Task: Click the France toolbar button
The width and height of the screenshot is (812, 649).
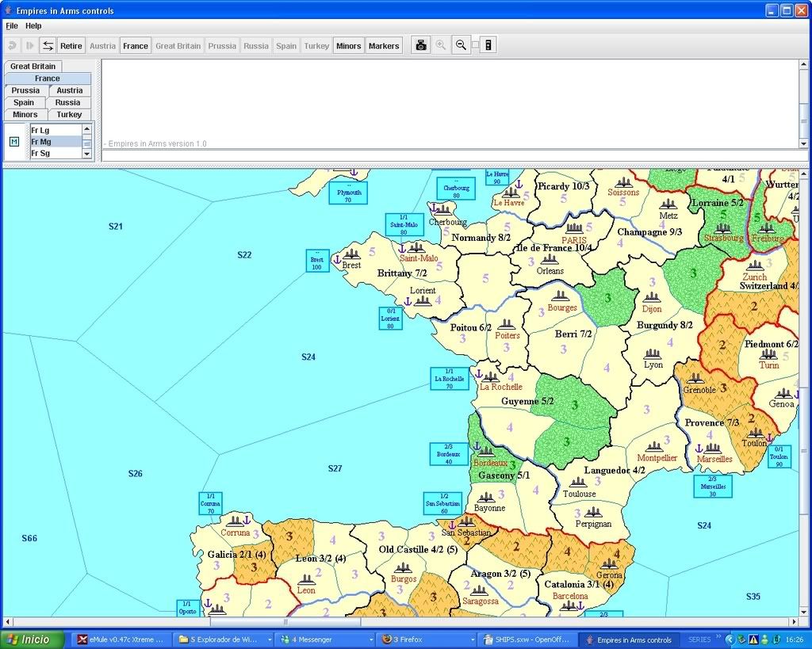Action: pos(135,45)
